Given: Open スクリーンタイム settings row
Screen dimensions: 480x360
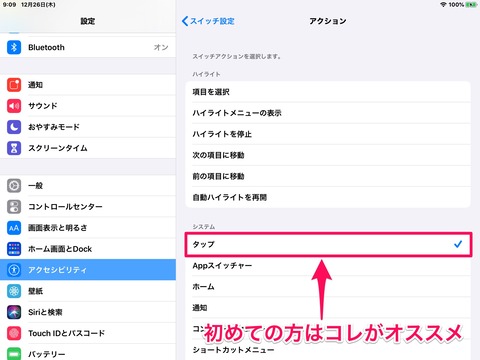Looking at the screenshot, I should click(x=88, y=148).
